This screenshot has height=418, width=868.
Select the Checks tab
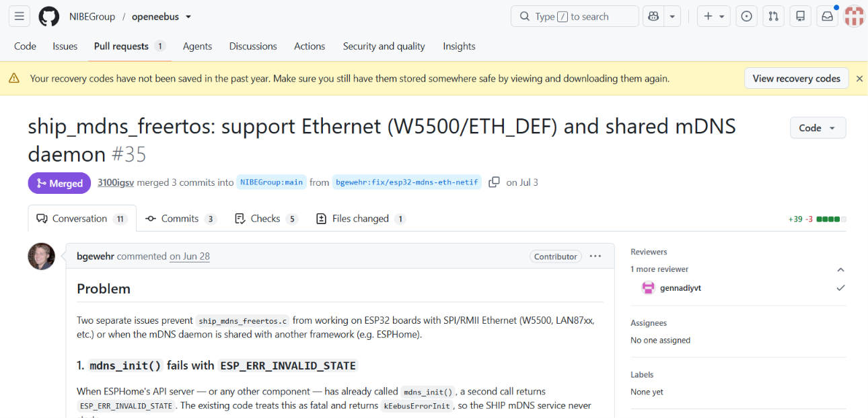265,219
